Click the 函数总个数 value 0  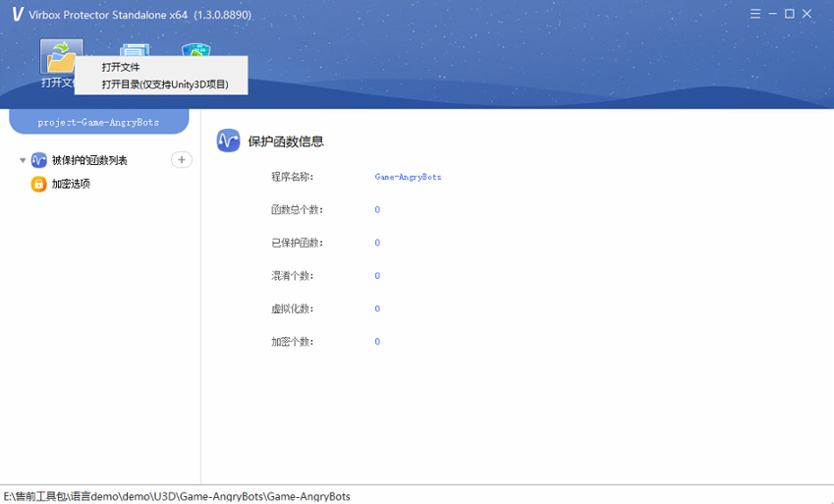click(x=377, y=209)
